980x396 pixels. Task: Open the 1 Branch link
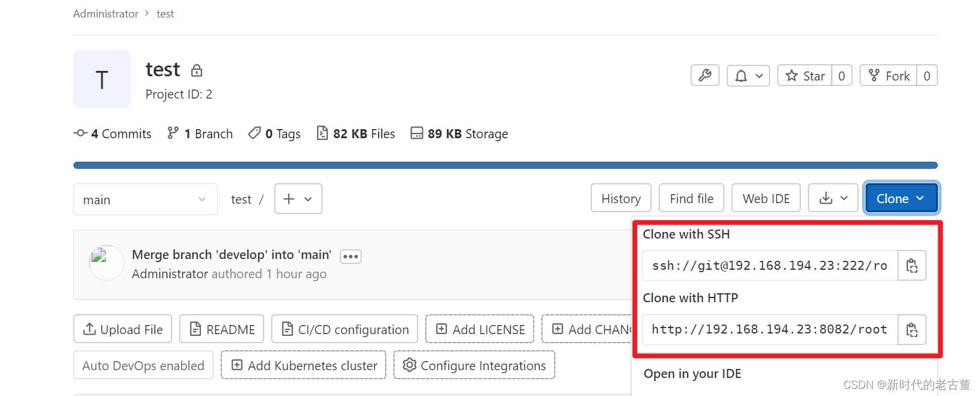[x=200, y=133]
